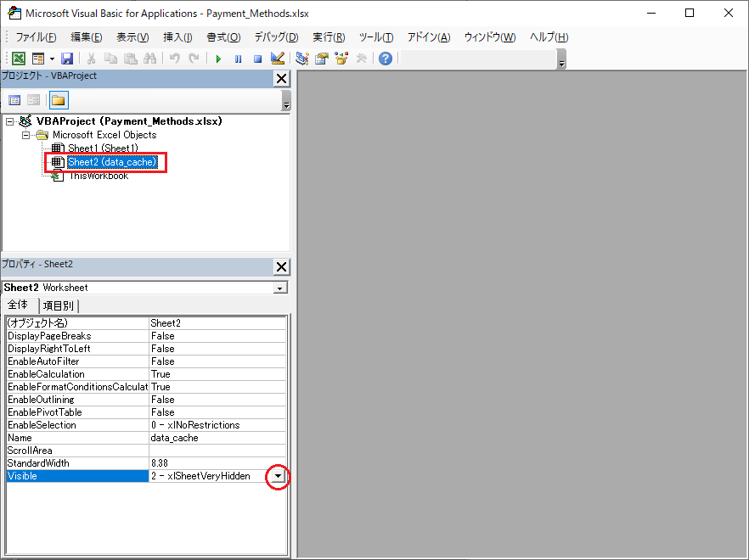Open the 表示(V) menu
749x560 pixels.
(x=132, y=37)
